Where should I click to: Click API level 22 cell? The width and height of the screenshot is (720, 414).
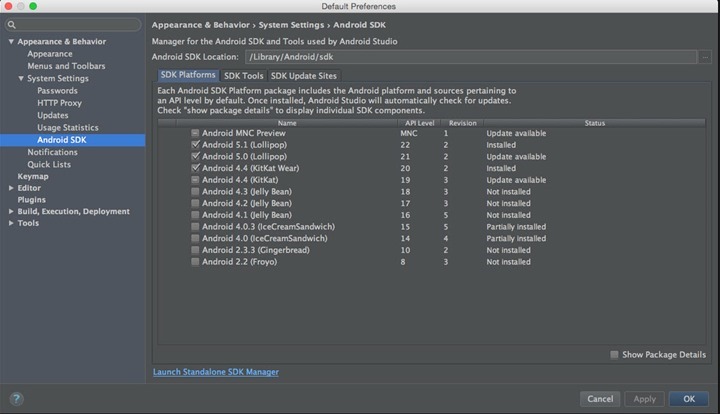click(405, 145)
